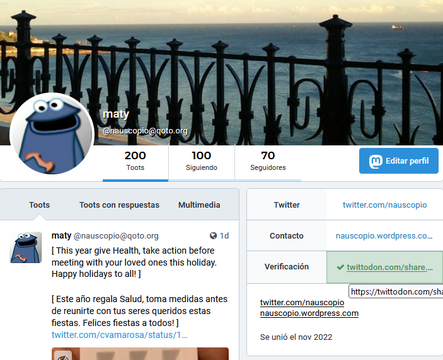Switch to Toots con respuestas tab

click(119, 205)
